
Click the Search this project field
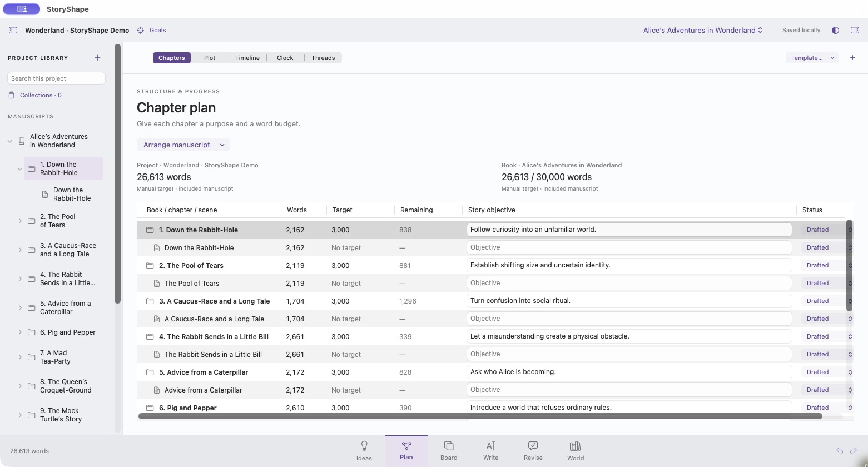click(x=56, y=78)
